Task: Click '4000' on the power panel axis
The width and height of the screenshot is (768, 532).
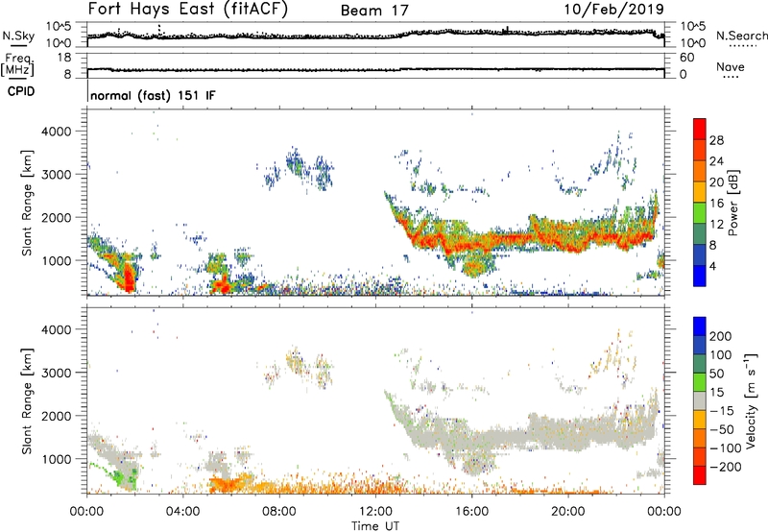Action: point(57,132)
